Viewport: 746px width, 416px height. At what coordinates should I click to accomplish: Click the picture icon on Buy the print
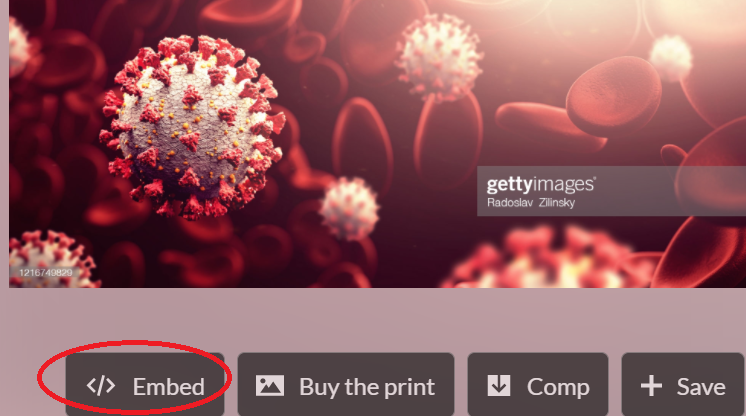click(x=270, y=386)
